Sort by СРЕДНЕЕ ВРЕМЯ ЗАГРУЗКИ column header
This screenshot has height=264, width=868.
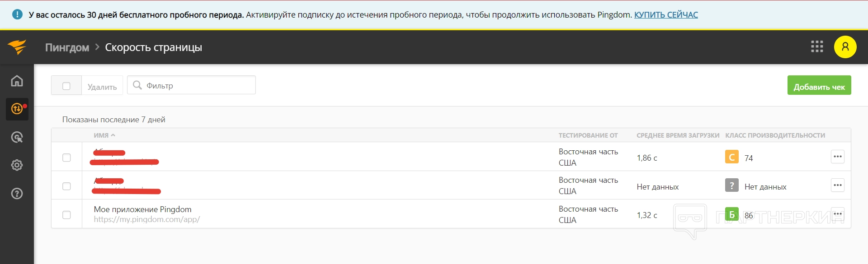677,135
